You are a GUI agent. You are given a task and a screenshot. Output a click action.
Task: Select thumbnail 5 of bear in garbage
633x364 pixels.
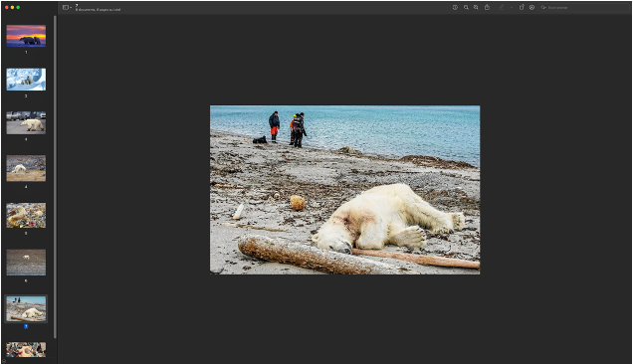tap(26, 216)
